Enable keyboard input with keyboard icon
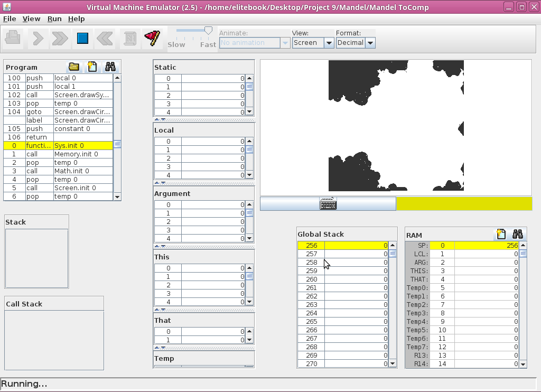541x392 pixels. [328, 204]
